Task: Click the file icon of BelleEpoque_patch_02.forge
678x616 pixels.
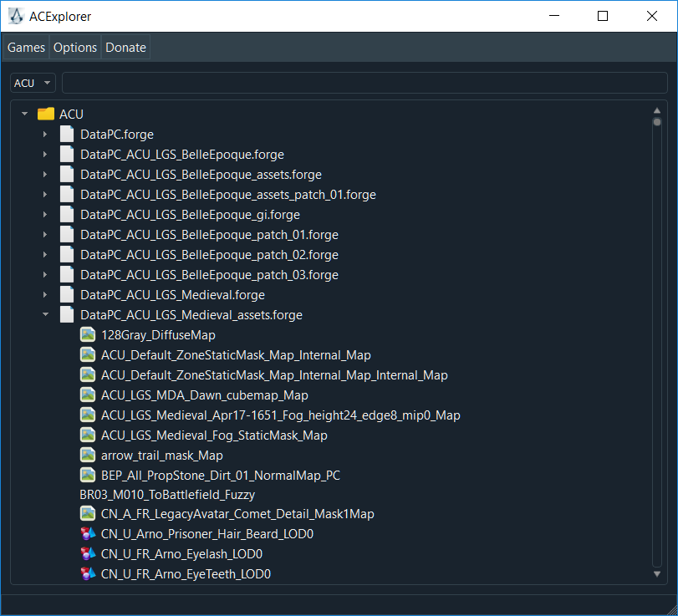Action: point(67,255)
